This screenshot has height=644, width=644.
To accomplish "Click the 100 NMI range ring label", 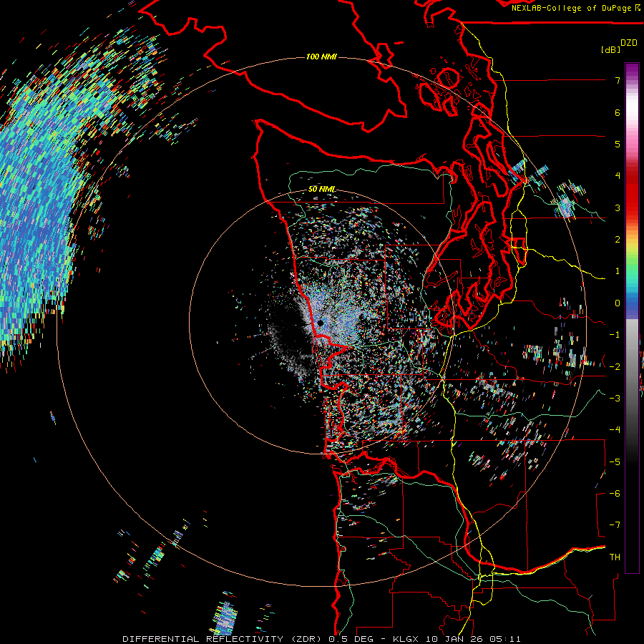I will pyautogui.click(x=321, y=57).
